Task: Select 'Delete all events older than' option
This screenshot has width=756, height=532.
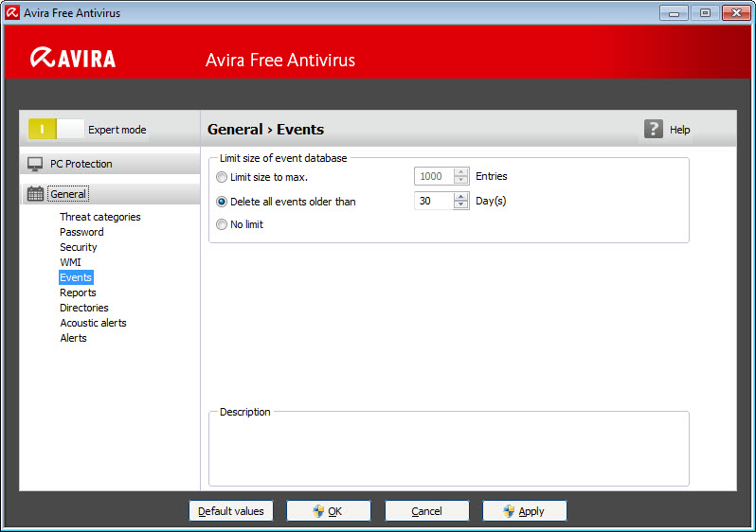Action: point(222,202)
